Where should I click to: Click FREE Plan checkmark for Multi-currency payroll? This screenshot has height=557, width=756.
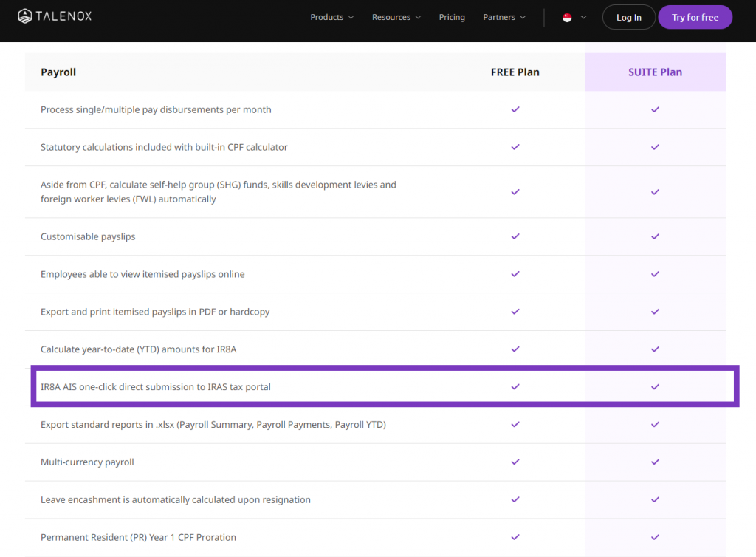(x=515, y=462)
